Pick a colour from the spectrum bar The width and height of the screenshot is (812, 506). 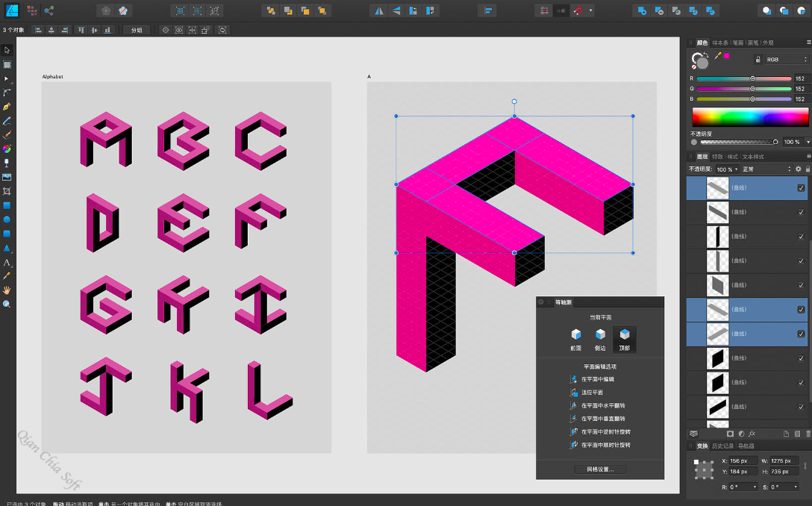point(750,118)
